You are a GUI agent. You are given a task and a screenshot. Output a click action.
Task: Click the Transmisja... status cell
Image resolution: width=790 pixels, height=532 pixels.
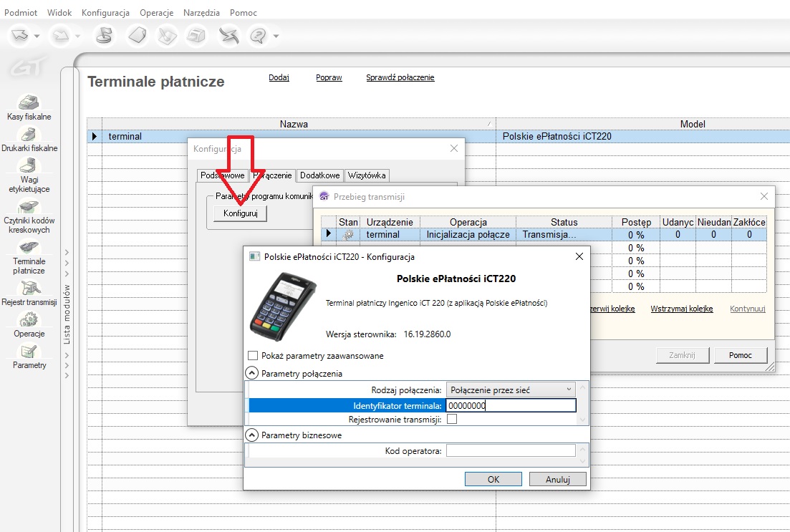[564, 235]
